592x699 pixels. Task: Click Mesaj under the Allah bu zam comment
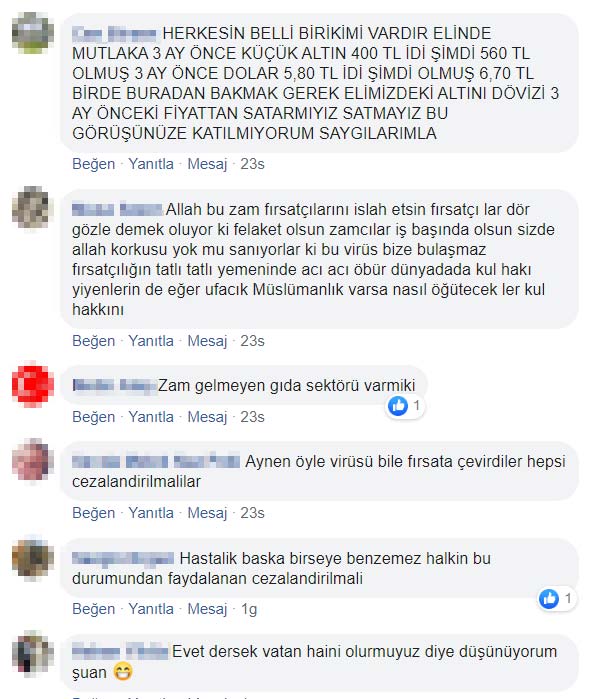pos(207,341)
